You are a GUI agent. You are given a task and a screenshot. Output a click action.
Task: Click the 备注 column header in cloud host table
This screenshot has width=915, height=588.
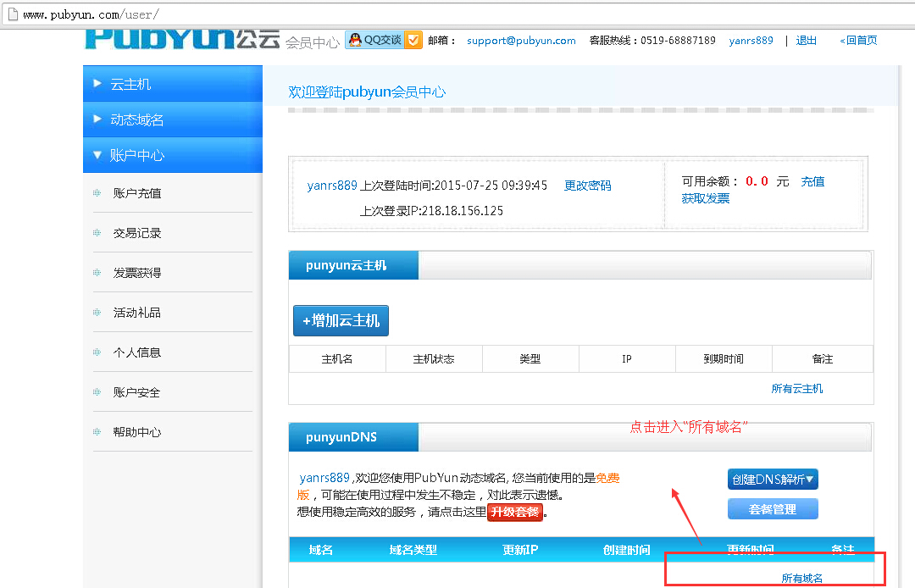[x=823, y=358]
